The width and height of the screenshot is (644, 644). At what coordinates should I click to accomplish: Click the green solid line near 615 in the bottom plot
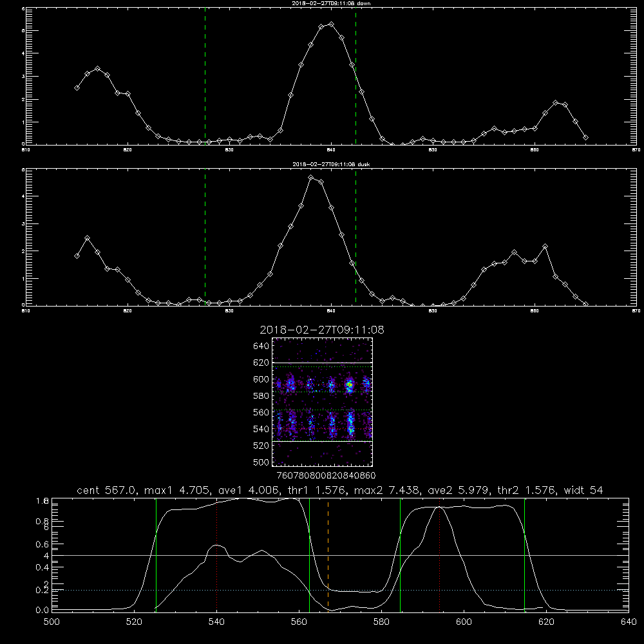524,554
